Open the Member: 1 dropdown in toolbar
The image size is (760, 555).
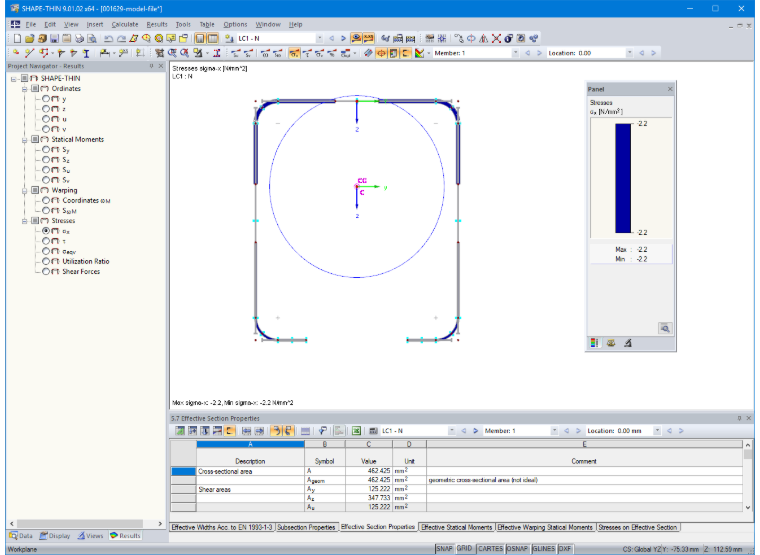click(x=515, y=53)
